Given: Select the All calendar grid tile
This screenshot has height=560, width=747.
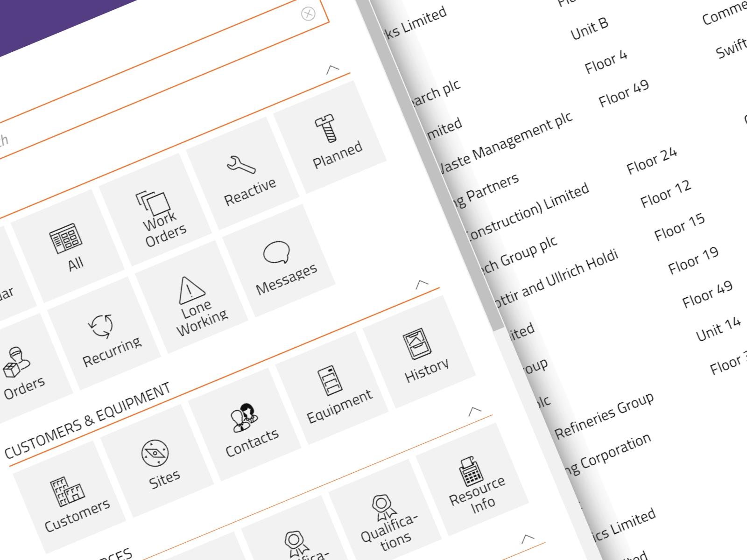Looking at the screenshot, I should tap(68, 246).
